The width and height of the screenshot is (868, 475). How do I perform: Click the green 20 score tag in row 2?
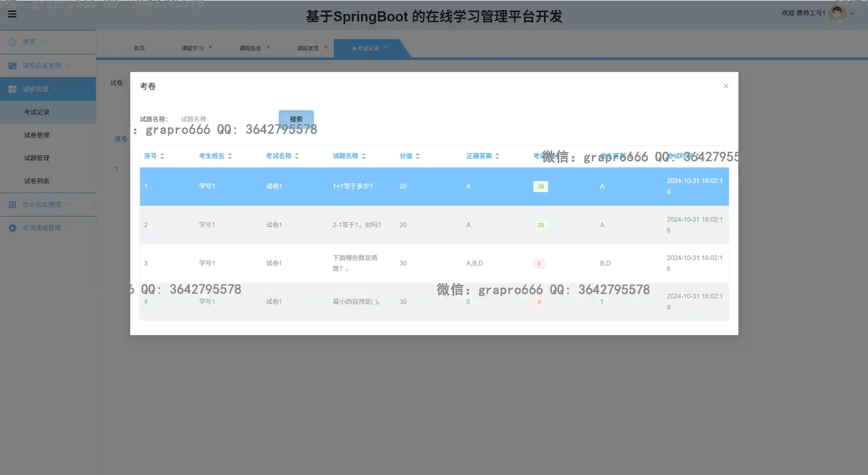click(540, 225)
